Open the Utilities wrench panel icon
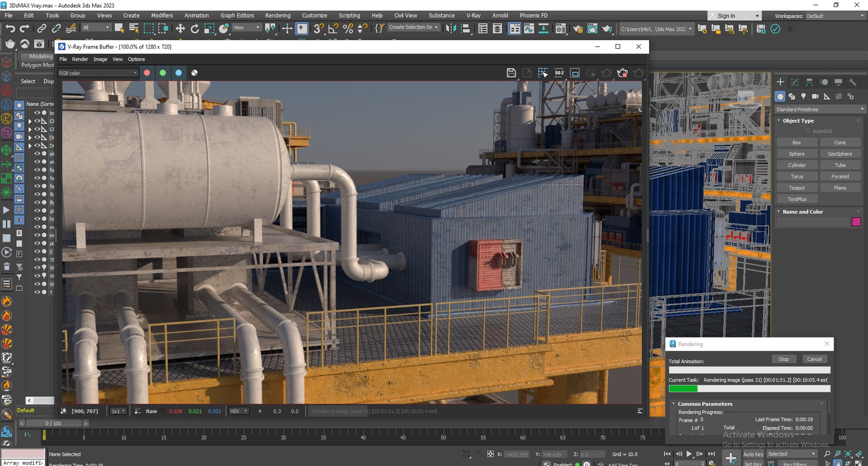This screenshot has width=868, height=466. tap(853, 82)
